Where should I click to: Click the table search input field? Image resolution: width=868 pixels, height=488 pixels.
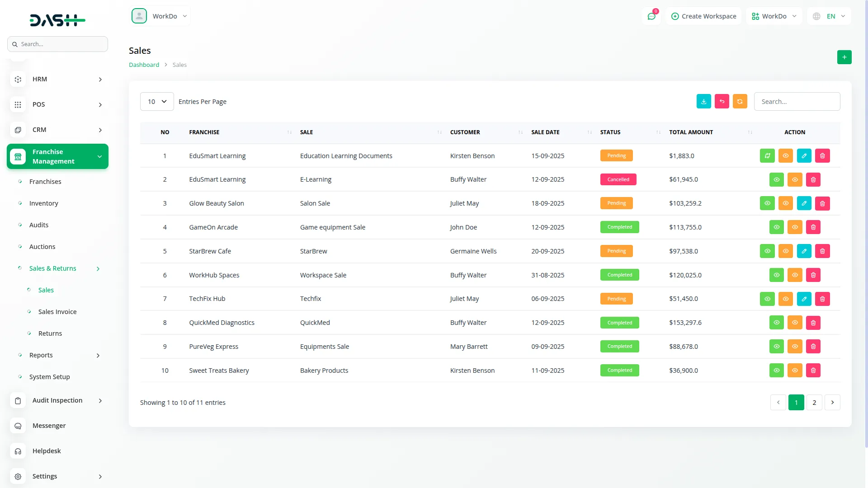[x=797, y=102]
